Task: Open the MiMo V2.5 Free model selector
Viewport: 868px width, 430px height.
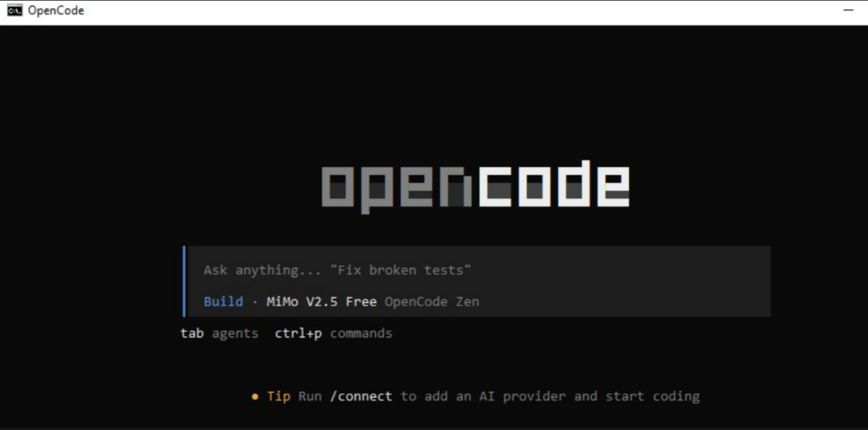Action: (x=321, y=302)
